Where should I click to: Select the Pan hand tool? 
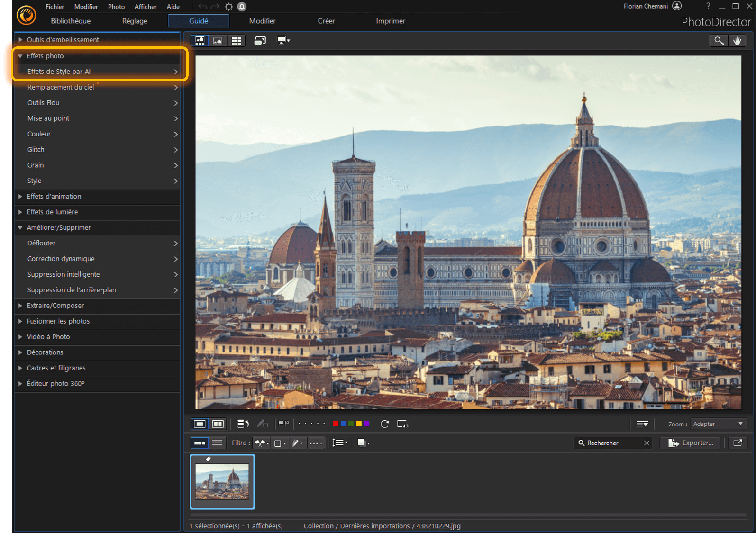click(x=737, y=41)
